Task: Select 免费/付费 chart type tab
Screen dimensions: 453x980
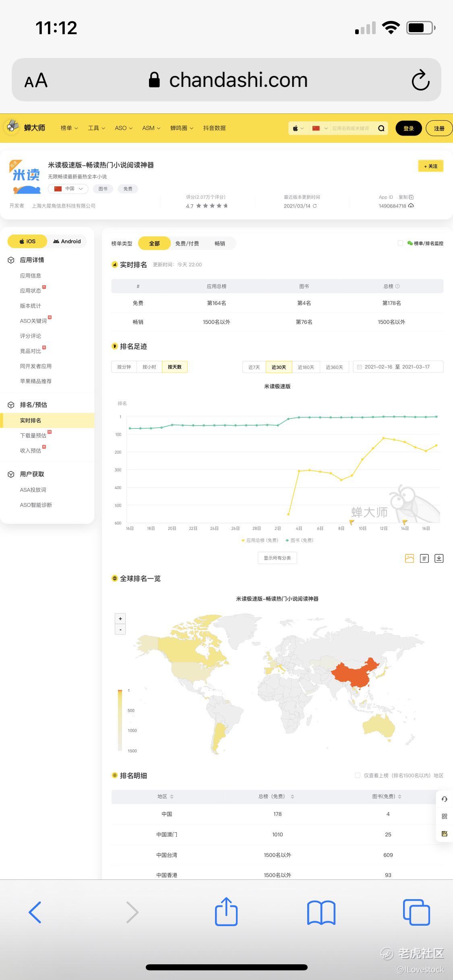Action: [x=187, y=243]
